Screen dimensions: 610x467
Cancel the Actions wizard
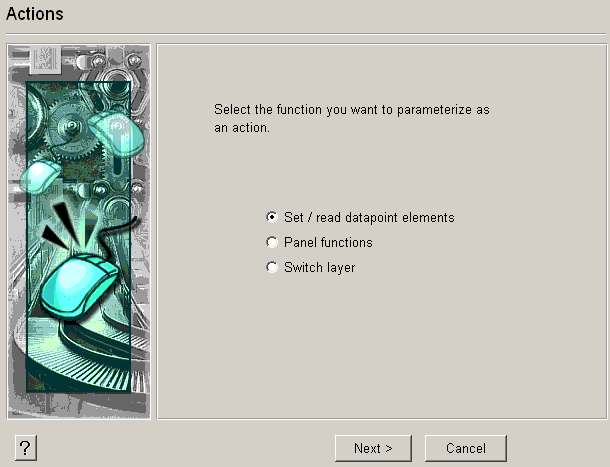466,448
